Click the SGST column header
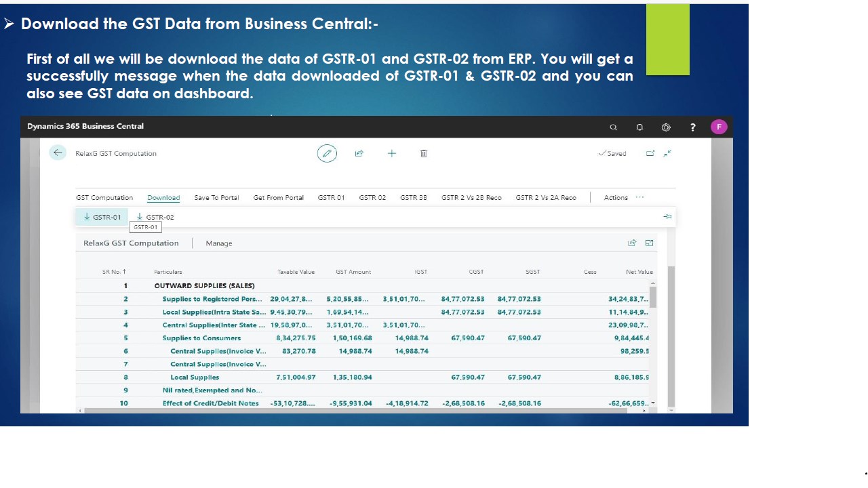 point(533,272)
